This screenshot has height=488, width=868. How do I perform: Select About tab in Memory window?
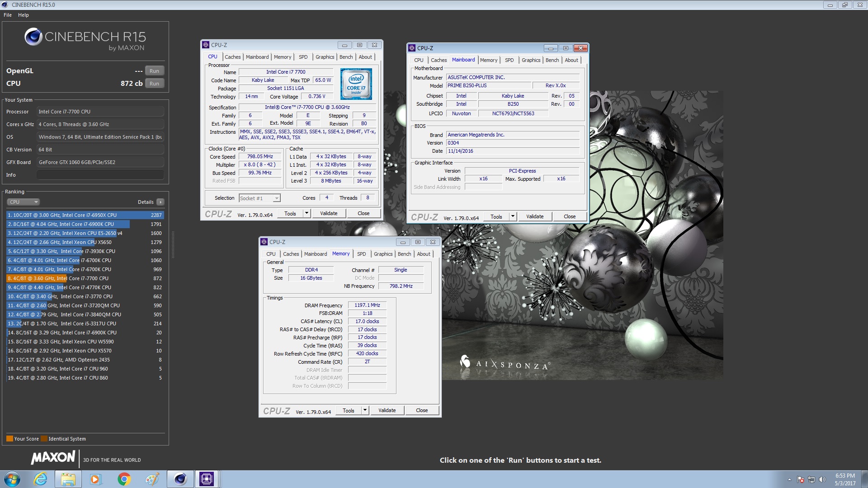coord(424,254)
